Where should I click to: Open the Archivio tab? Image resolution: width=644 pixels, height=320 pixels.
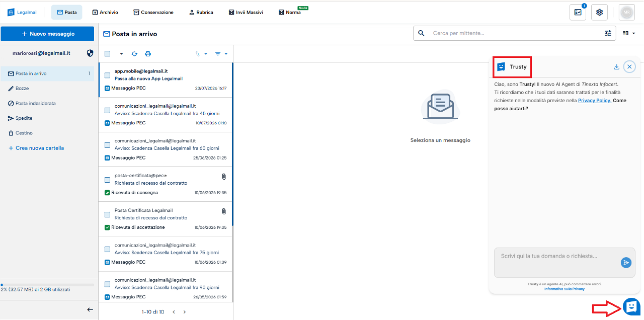[105, 12]
